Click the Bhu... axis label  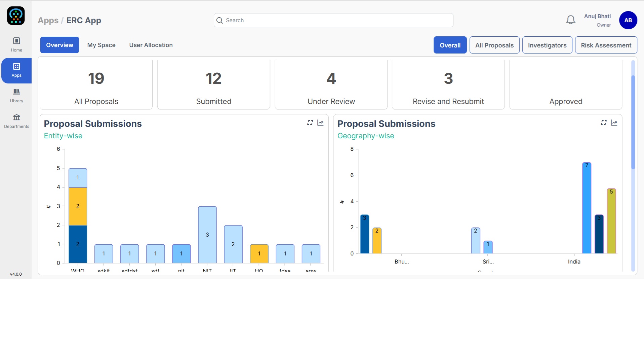402,261
